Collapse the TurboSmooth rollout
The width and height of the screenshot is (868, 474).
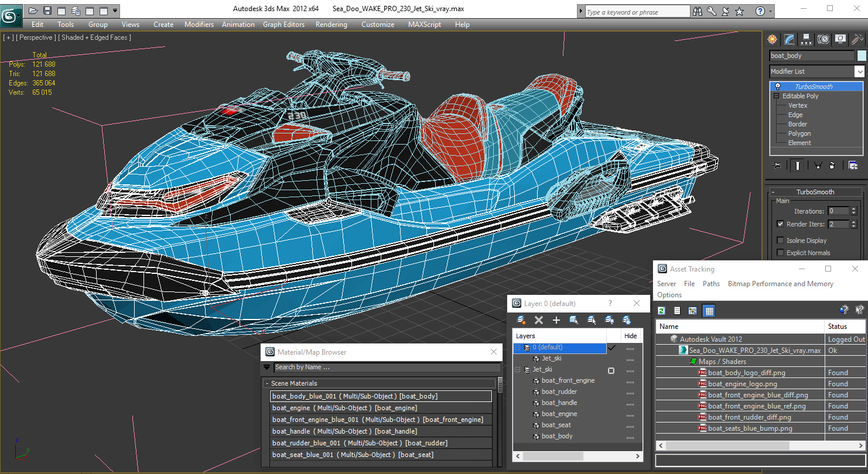point(773,192)
